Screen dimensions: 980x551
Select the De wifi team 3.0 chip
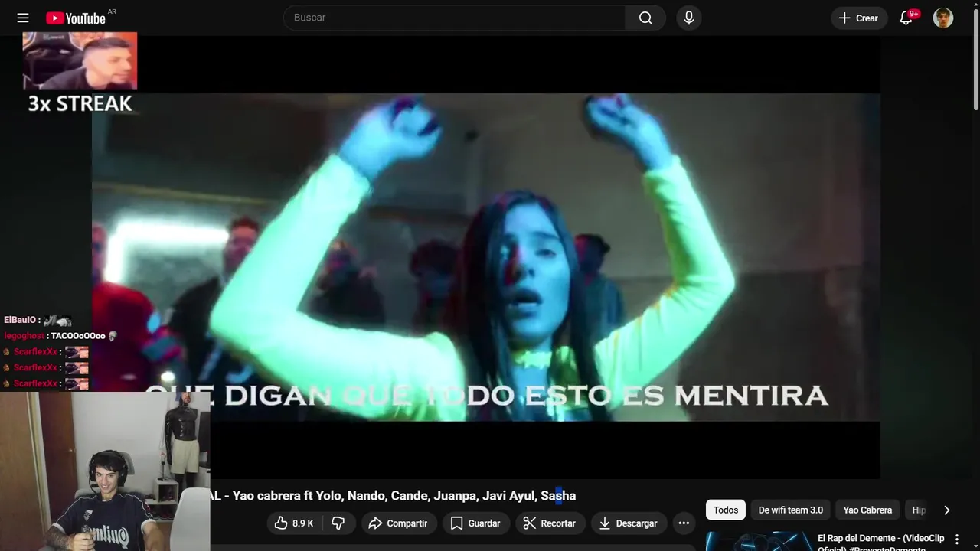coord(790,510)
